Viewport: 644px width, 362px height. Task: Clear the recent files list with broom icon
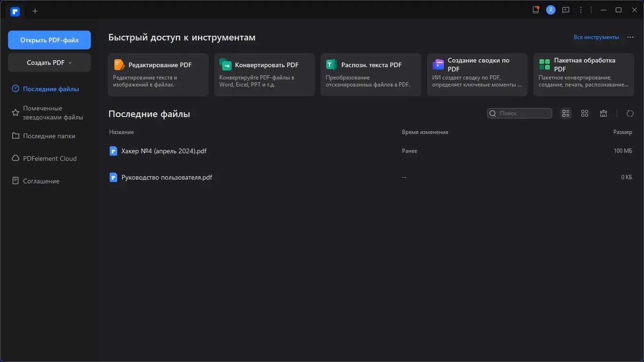tap(604, 113)
